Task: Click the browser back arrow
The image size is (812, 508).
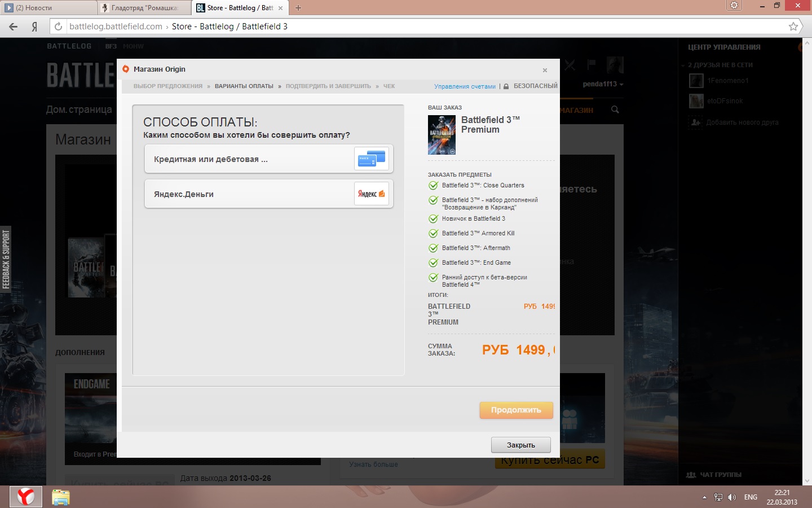Action: coord(14,27)
